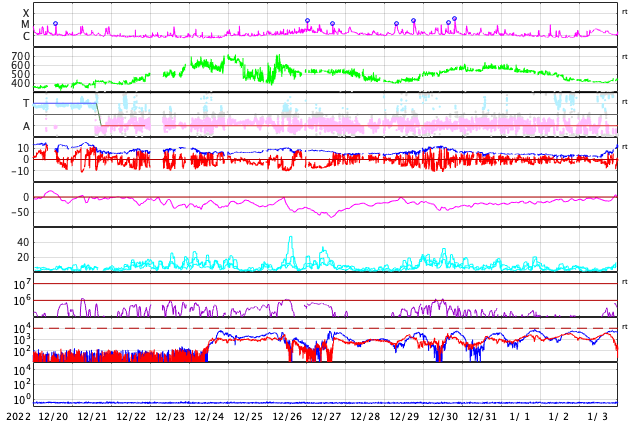Click the "400" solar wind speed tick
This screenshot has width=634, height=424.
point(21,83)
